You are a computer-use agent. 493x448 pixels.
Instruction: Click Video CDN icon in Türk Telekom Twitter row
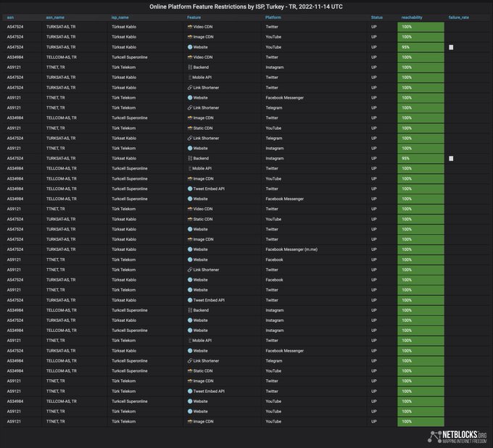pos(190,209)
